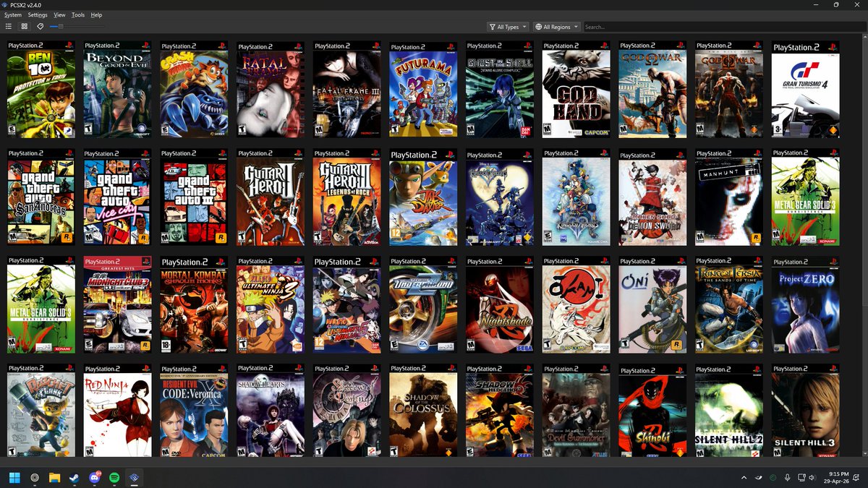Select the Ratchet & Clank cover
This screenshot has height=488, width=868.
[x=41, y=411]
